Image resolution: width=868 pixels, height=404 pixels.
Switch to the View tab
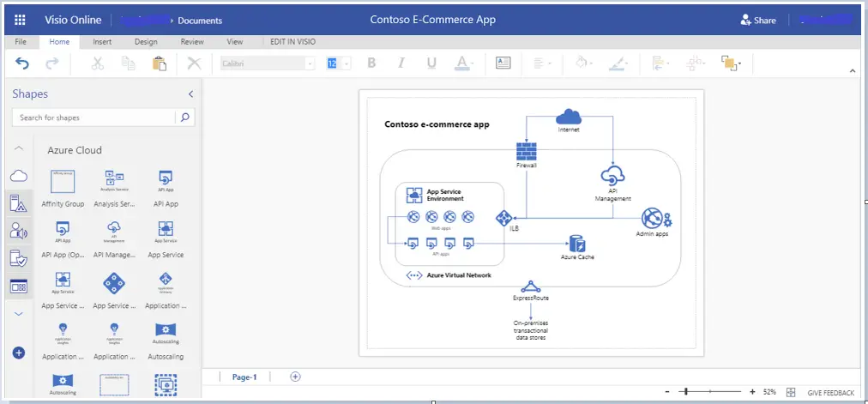click(235, 41)
